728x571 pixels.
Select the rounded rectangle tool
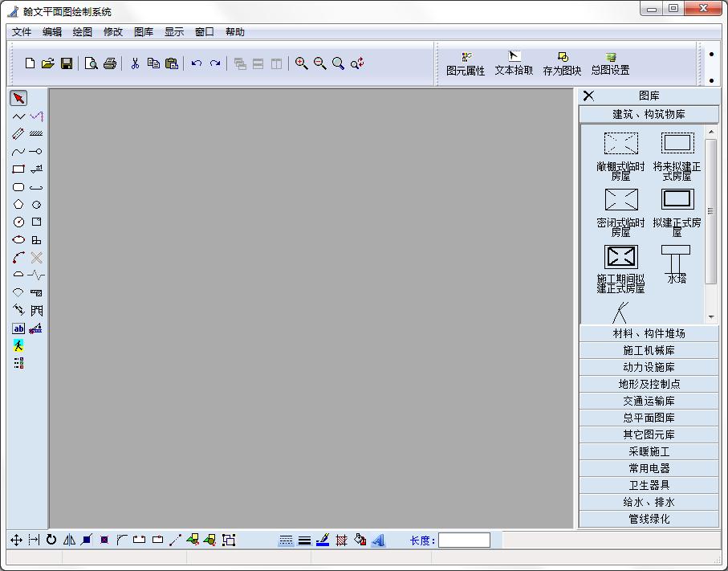[x=18, y=187]
